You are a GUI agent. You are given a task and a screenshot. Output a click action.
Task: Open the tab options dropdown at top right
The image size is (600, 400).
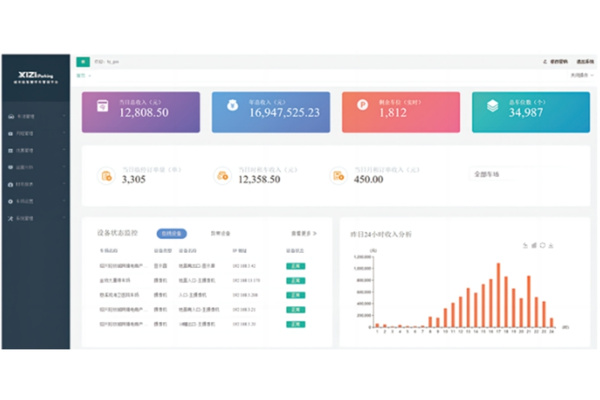(x=577, y=75)
